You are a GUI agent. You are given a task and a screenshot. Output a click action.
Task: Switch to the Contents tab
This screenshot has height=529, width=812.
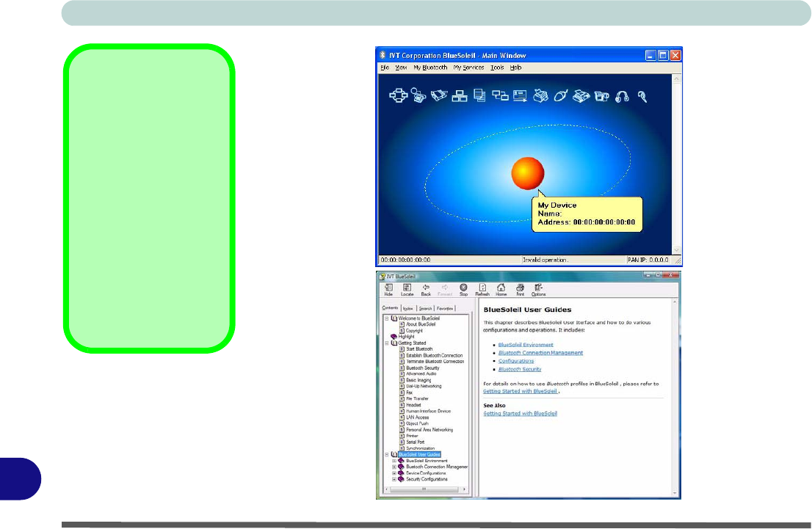(390, 308)
